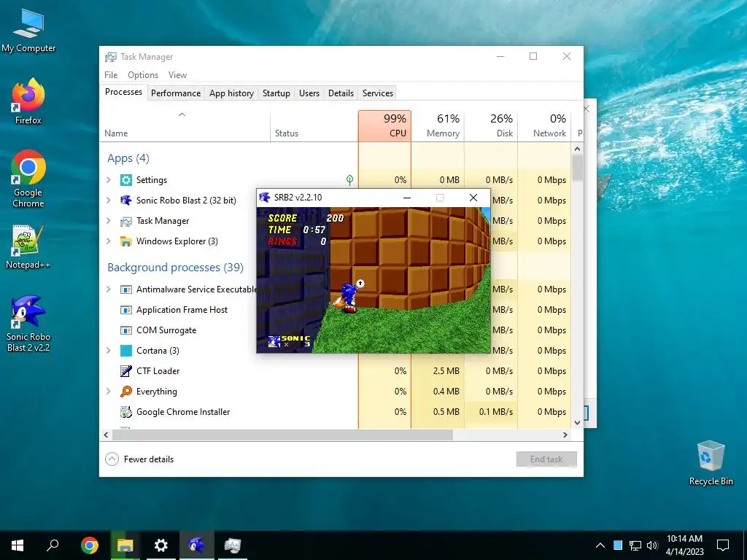Click the Windows Explorer process folder icon
The image size is (747, 560).
pyautogui.click(x=125, y=241)
